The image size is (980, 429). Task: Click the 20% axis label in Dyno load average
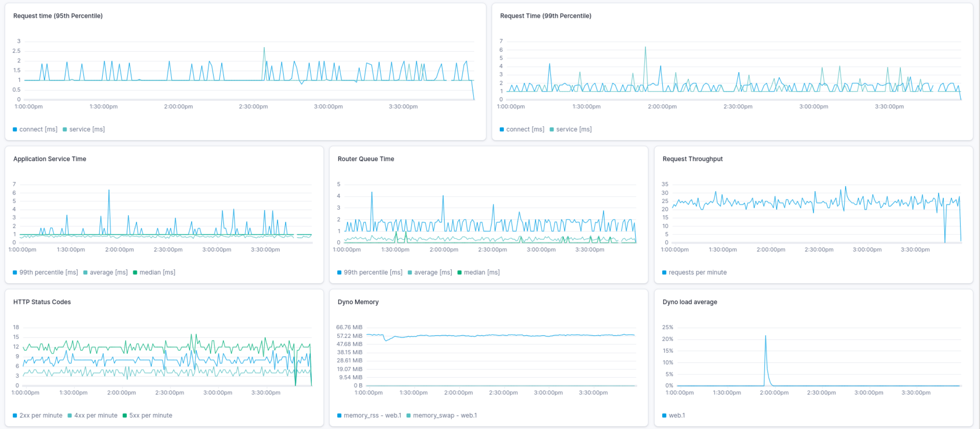(x=667, y=339)
